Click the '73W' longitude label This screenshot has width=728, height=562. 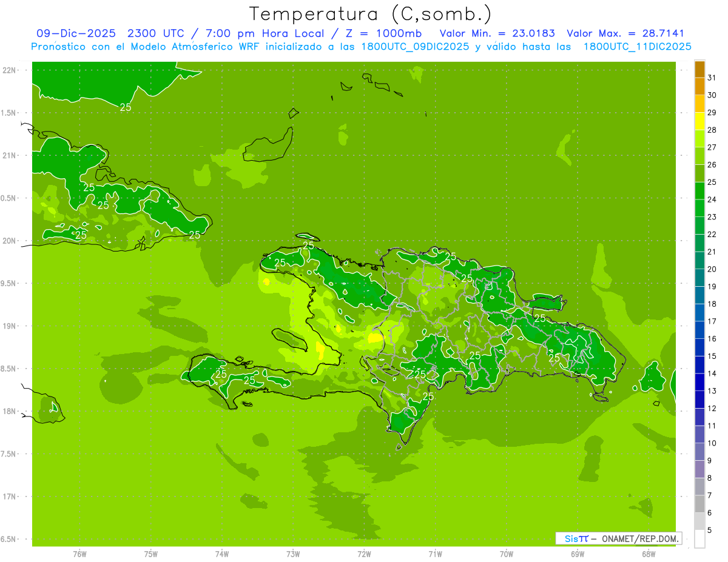tap(293, 554)
